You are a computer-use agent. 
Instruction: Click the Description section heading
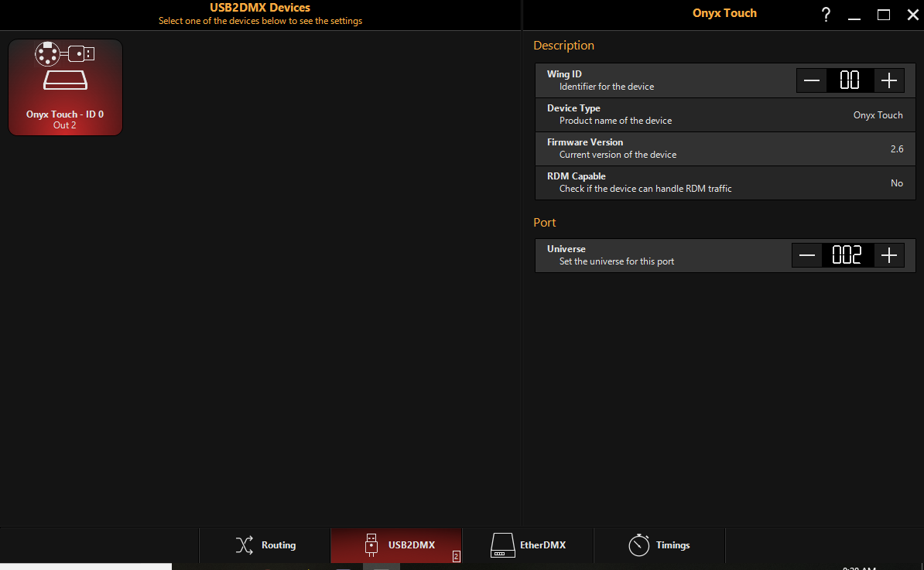[563, 46]
